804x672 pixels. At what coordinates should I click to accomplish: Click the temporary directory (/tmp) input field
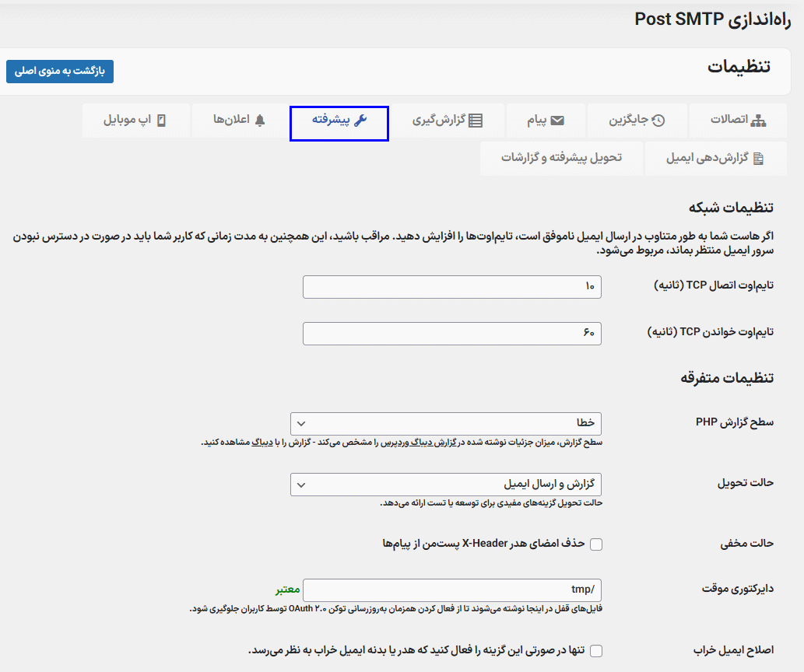(451, 590)
